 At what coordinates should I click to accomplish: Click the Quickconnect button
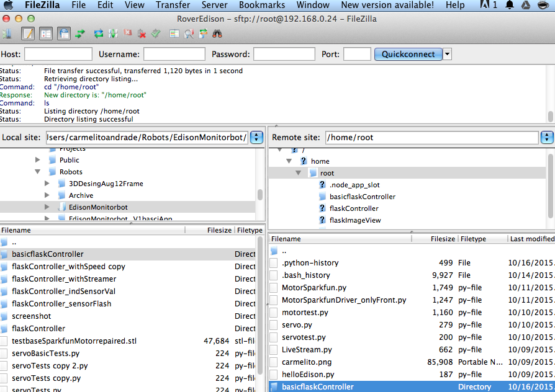point(408,54)
